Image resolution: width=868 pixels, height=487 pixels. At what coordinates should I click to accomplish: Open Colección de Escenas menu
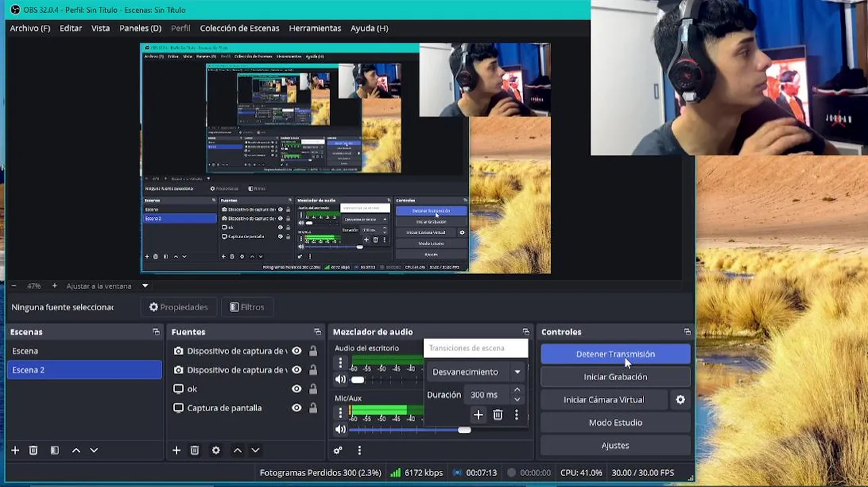click(x=239, y=28)
